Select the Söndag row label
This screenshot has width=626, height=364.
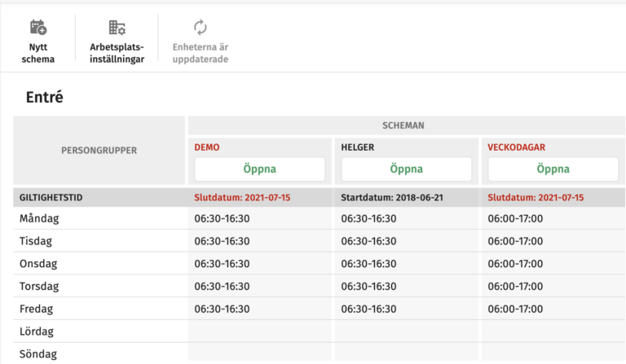tap(39, 354)
